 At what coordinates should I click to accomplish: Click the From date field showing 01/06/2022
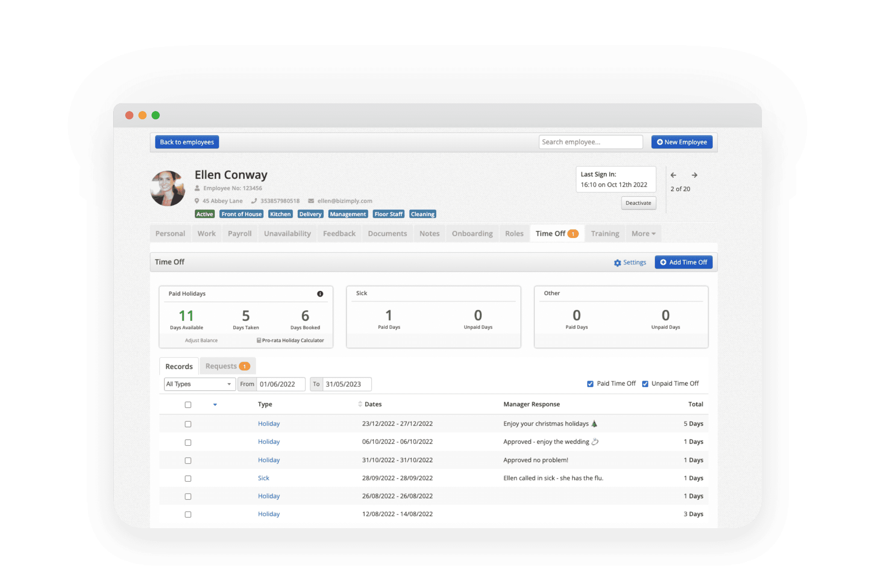281,384
